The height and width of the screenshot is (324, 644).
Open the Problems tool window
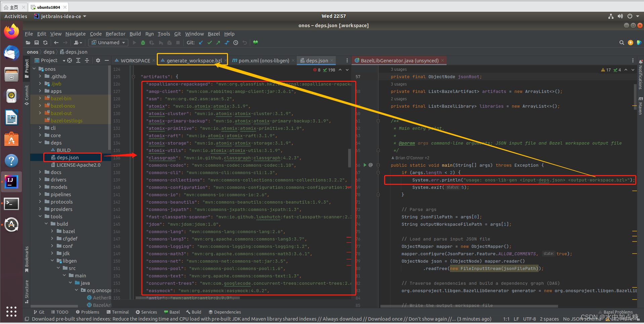click(x=87, y=312)
